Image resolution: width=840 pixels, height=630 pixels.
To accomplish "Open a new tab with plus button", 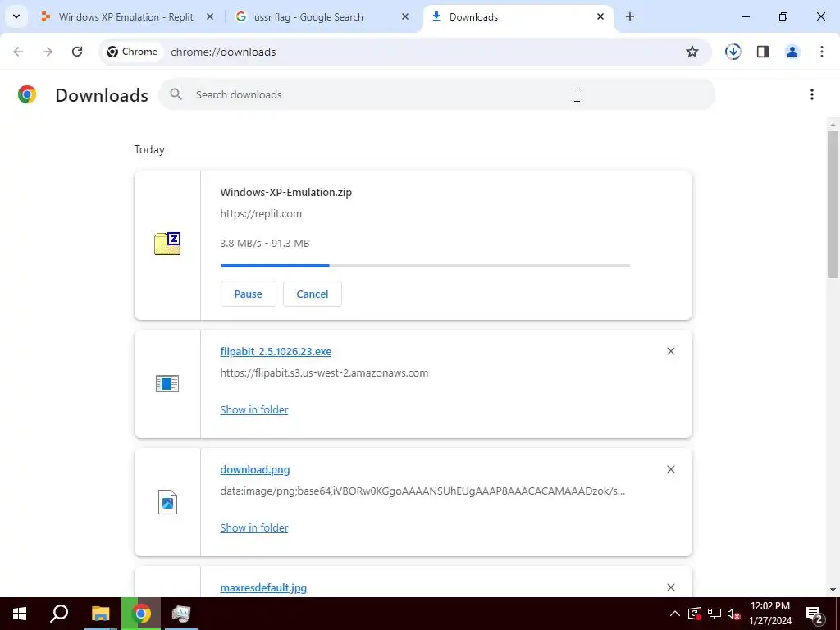I will (630, 16).
